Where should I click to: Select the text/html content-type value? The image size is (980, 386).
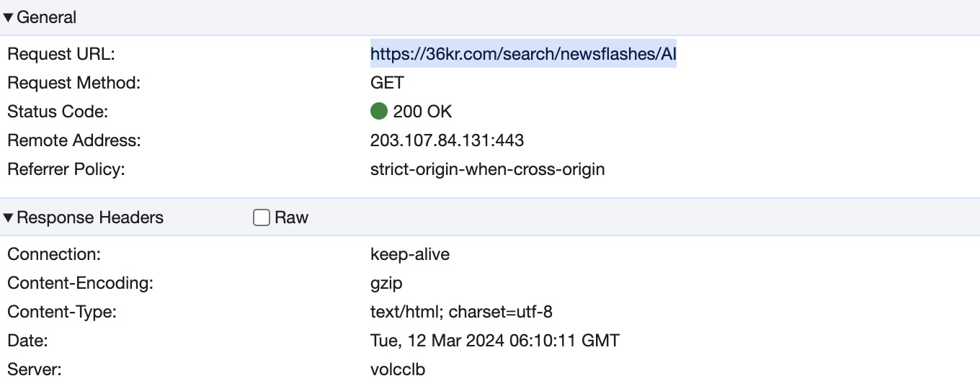[461, 312]
